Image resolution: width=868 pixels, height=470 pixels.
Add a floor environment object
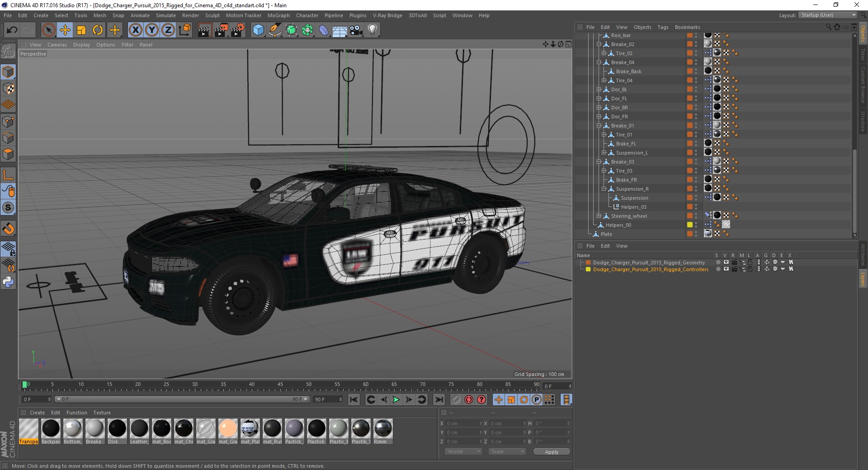pos(340,30)
